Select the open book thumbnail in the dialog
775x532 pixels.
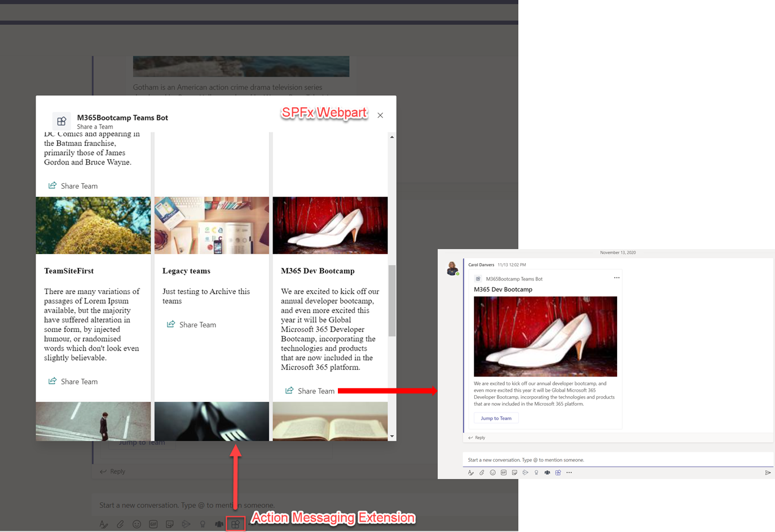tap(330, 421)
